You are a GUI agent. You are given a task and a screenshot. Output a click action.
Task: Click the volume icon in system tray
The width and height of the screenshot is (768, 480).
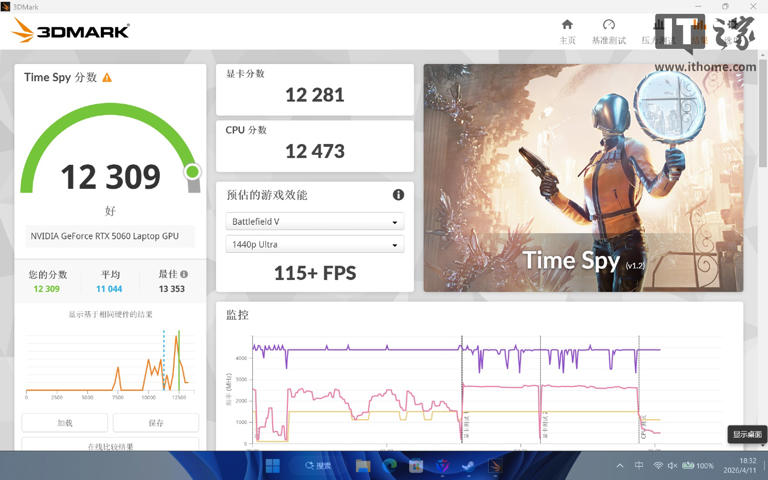point(673,466)
